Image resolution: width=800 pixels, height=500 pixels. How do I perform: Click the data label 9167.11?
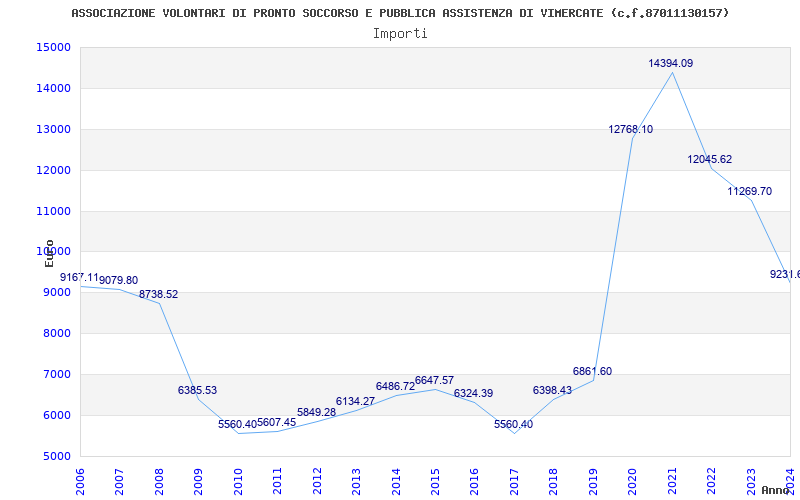(x=79, y=278)
